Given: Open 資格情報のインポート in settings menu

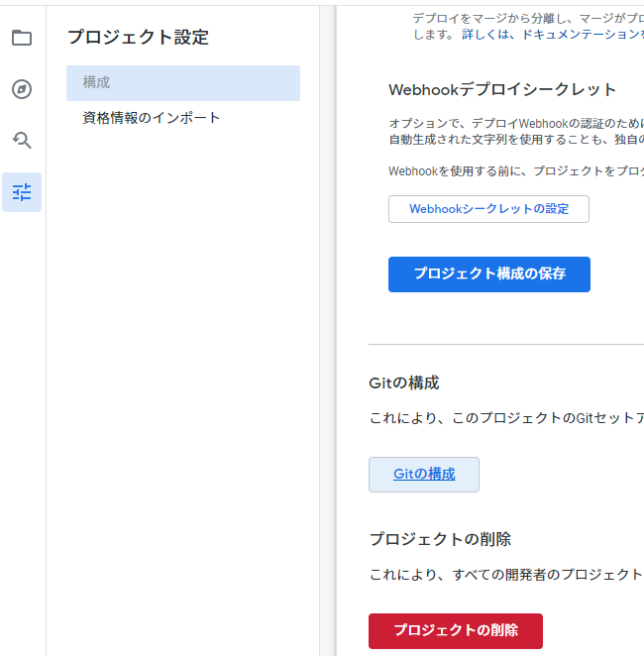Looking at the screenshot, I should pos(152,118).
